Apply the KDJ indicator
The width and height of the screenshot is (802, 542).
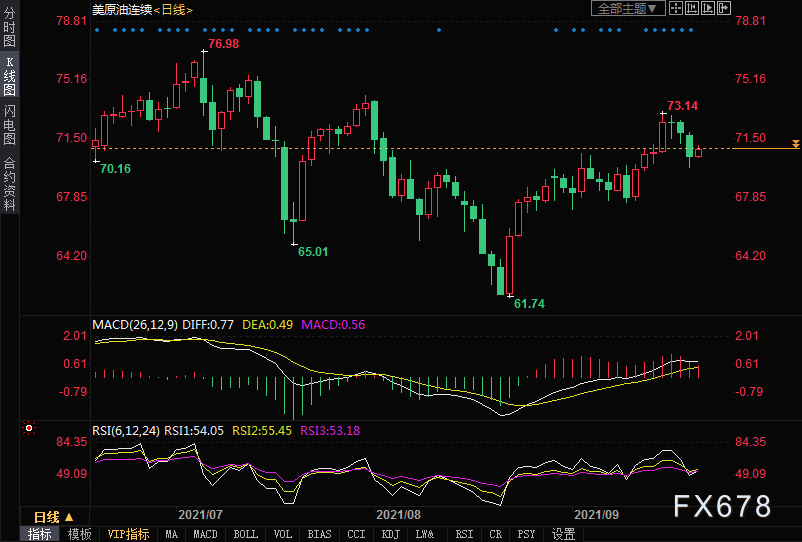391,534
